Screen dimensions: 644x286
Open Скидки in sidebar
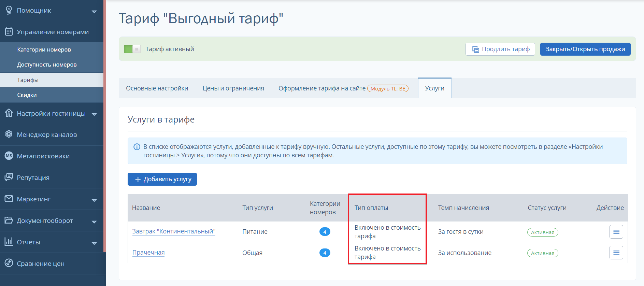click(x=52, y=95)
